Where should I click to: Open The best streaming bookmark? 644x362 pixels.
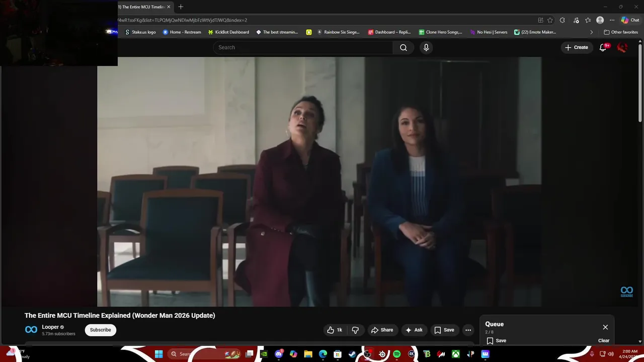(x=277, y=32)
